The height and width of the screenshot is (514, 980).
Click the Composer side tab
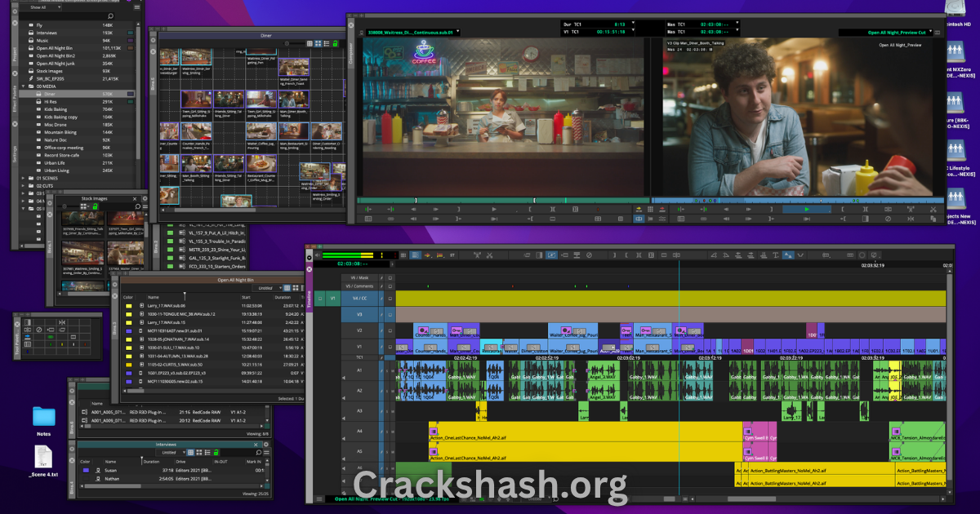pos(353,53)
